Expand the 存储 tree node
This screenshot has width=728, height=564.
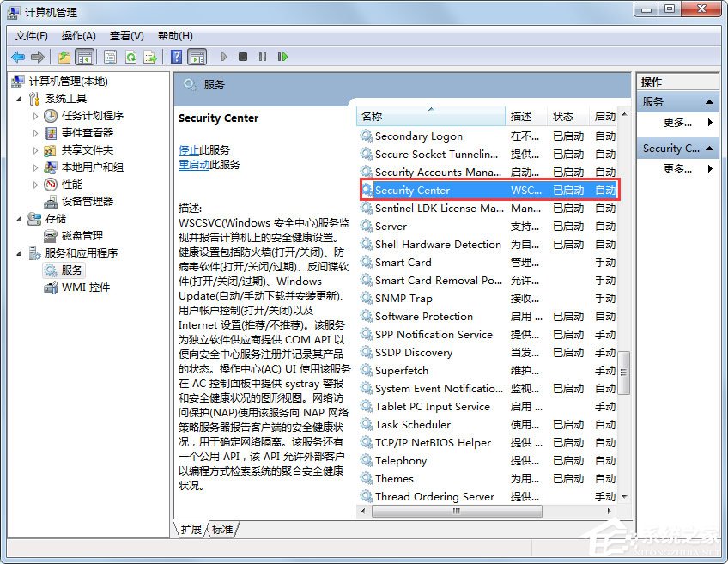coord(20,219)
